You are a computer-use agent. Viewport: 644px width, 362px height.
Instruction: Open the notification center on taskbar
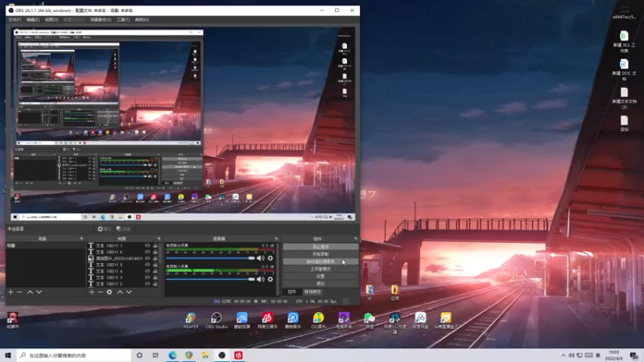click(634, 356)
